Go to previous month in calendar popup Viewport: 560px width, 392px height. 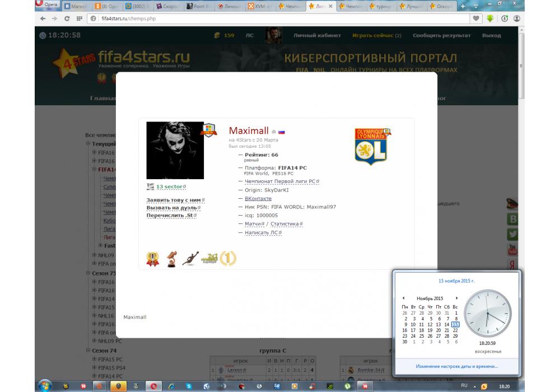(x=404, y=298)
